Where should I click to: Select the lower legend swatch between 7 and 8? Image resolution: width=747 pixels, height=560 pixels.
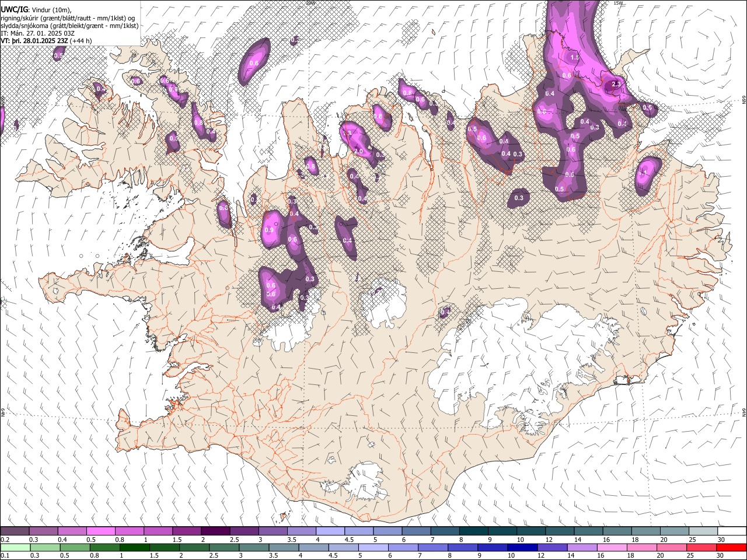[x=433, y=547]
